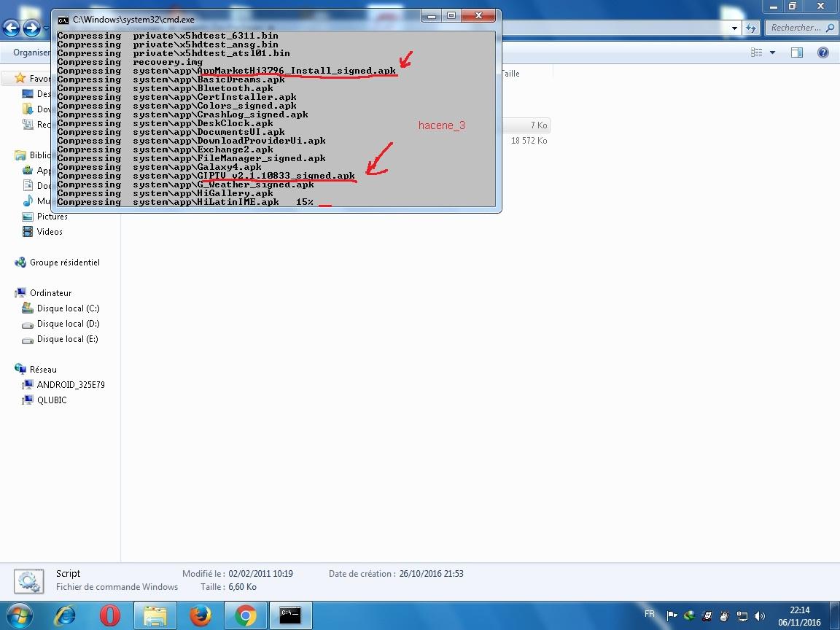The image size is (840, 630).
Task: Select Disque local (C:) in navigation pane
Action: coord(68,308)
